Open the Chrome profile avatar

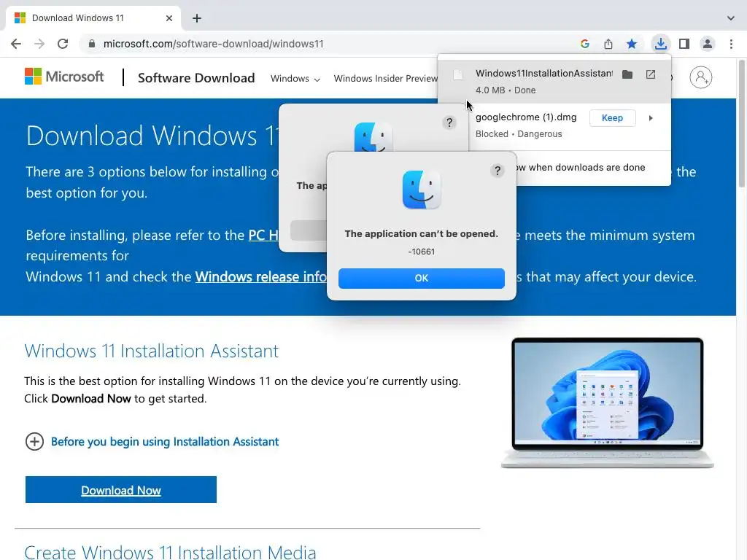pyautogui.click(x=708, y=44)
